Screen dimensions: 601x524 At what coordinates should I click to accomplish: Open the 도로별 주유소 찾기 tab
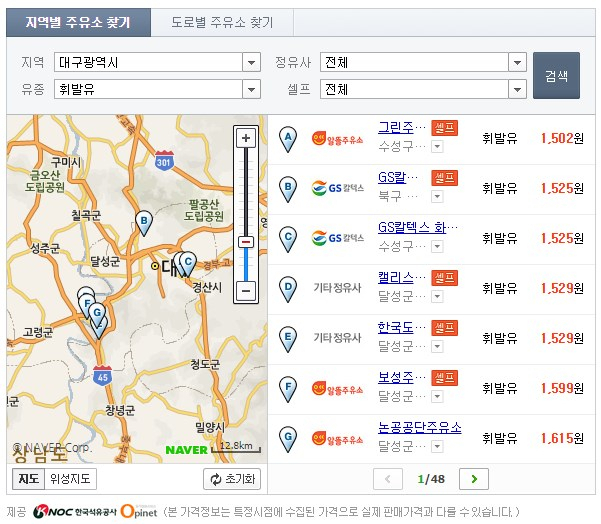[x=222, y=22]
